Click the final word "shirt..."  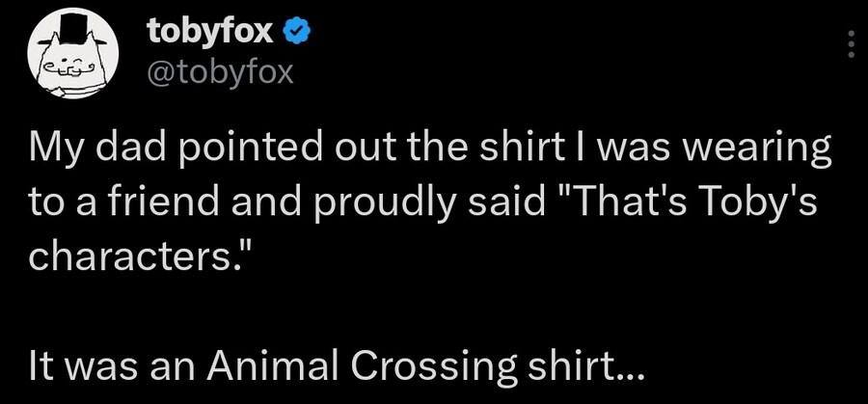(x=576, y=364)
